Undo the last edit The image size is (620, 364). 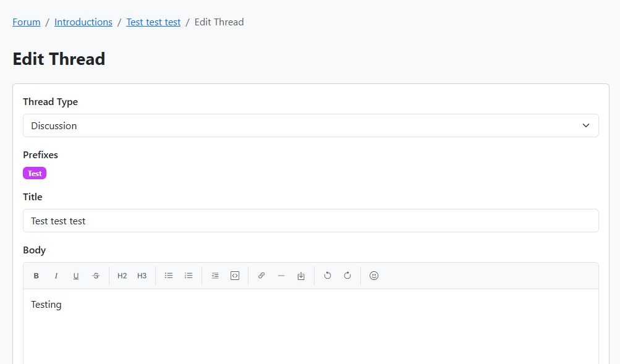coord(327,275)
